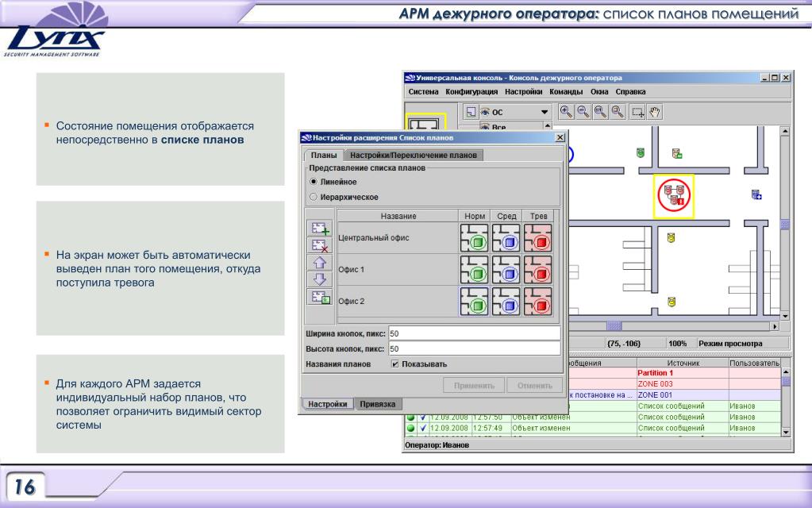Screen dimensions: 812x508
Task: Click the event list scrollbar up arrow
Action: pos(786,372)
